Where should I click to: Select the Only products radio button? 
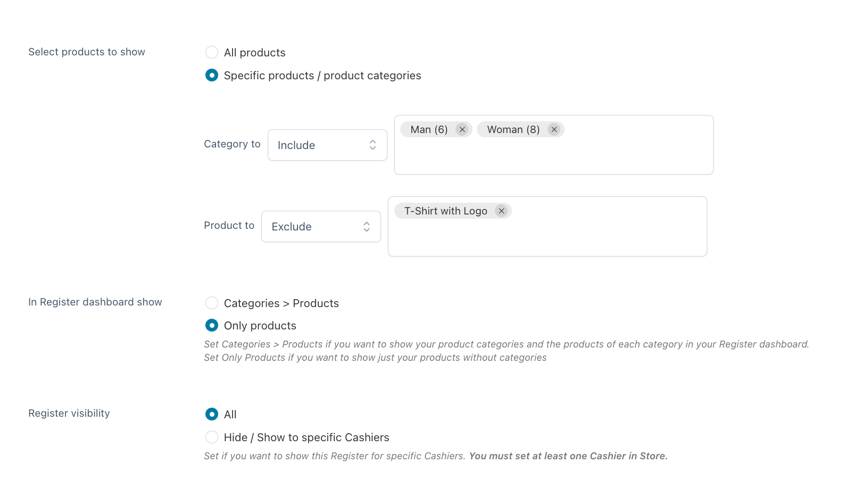pyautogui.click(x=212, y=325)
